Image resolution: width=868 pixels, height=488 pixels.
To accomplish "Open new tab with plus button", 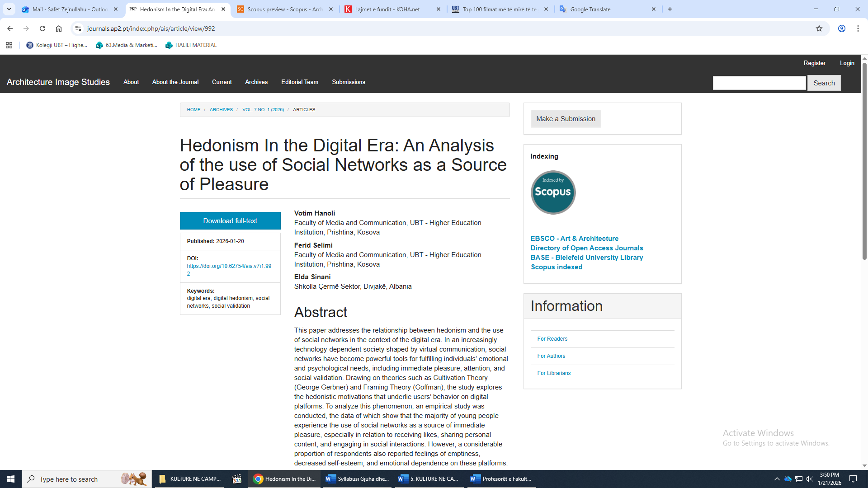I will (670, 9).
